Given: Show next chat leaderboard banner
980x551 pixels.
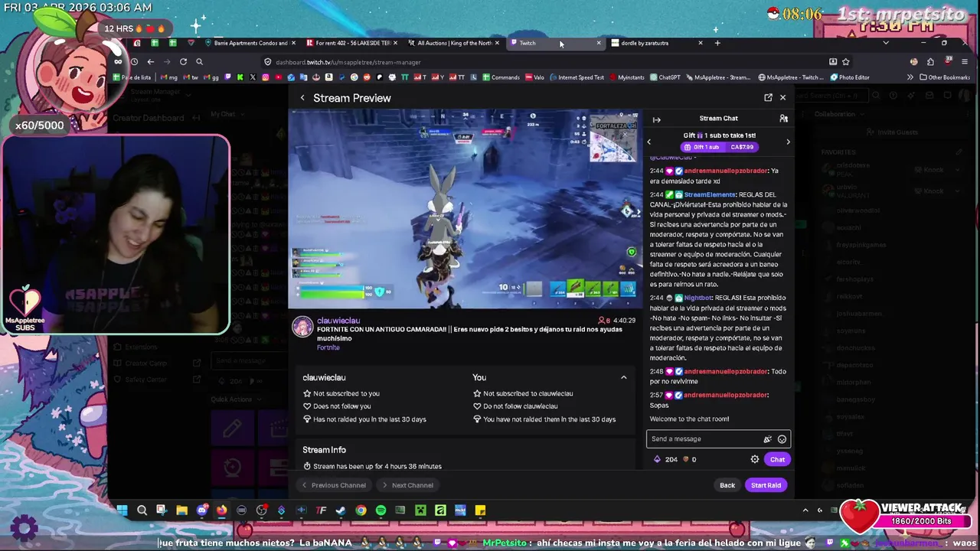Looking at the screenshot, I should point(788,142).
